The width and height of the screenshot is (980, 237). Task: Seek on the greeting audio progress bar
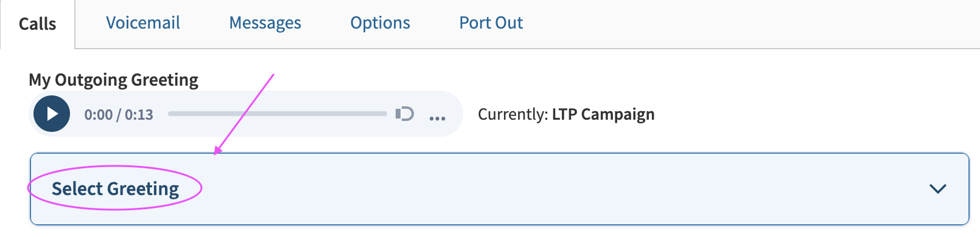278,114
